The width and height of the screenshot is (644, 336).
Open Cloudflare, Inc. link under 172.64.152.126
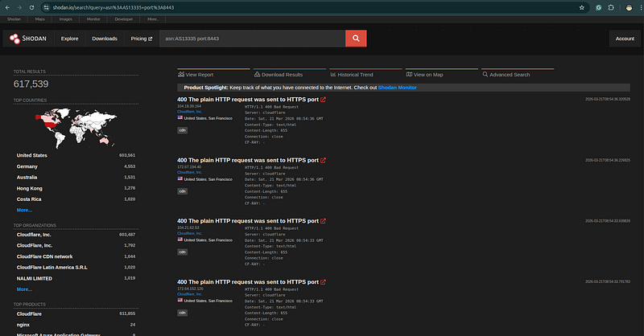189,293
